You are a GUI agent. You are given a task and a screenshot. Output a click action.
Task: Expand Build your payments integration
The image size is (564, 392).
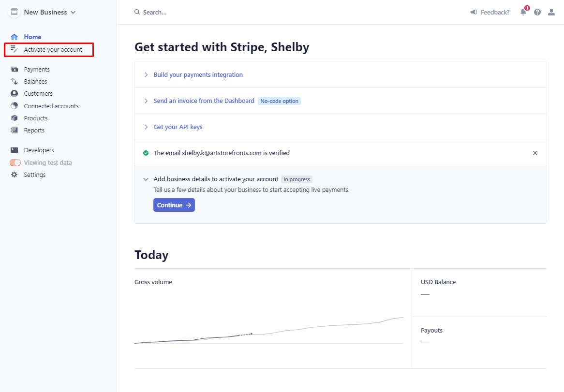pos(198,75)
